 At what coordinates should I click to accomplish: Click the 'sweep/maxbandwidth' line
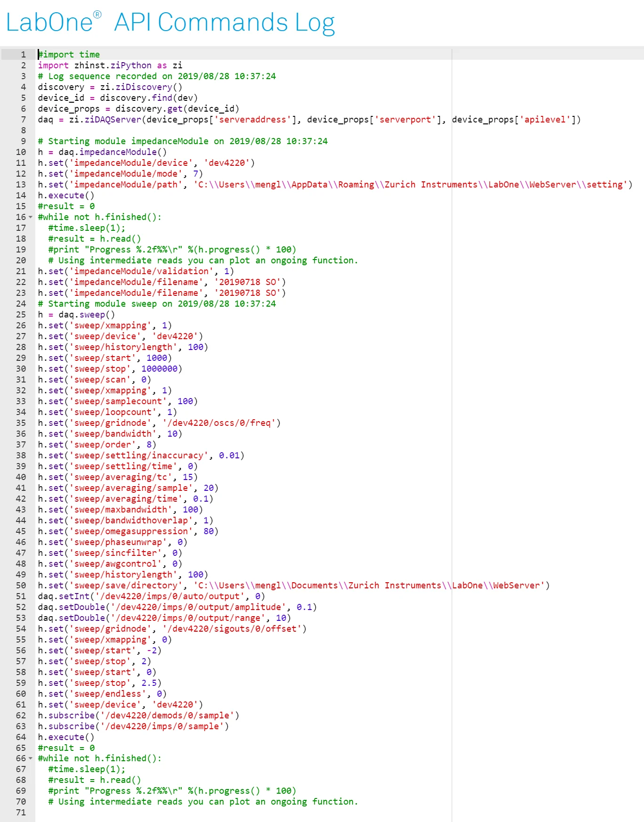[x=121, y=510]
